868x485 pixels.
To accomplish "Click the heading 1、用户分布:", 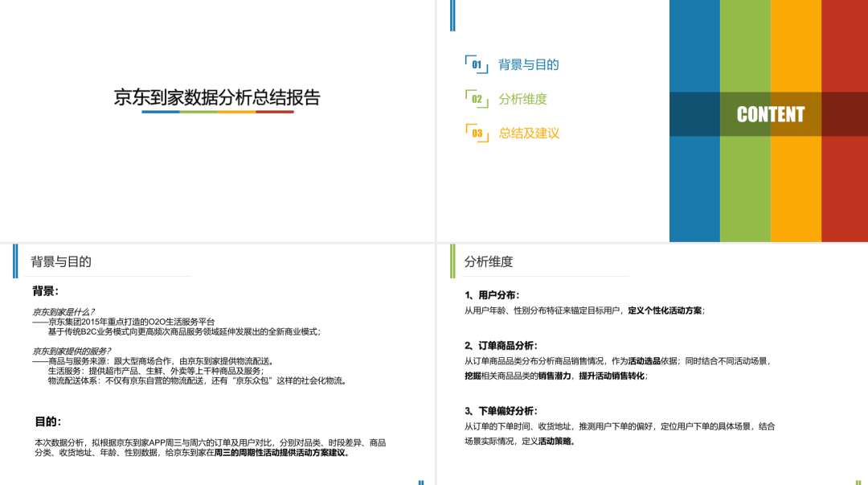I will (x=492, y=295).
